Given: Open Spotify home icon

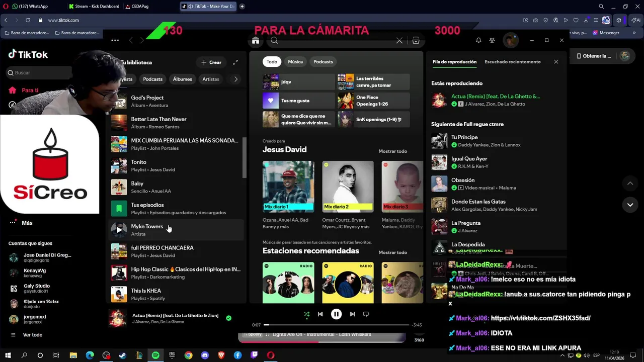Looking at the screenshot, I should click(256, 41).
